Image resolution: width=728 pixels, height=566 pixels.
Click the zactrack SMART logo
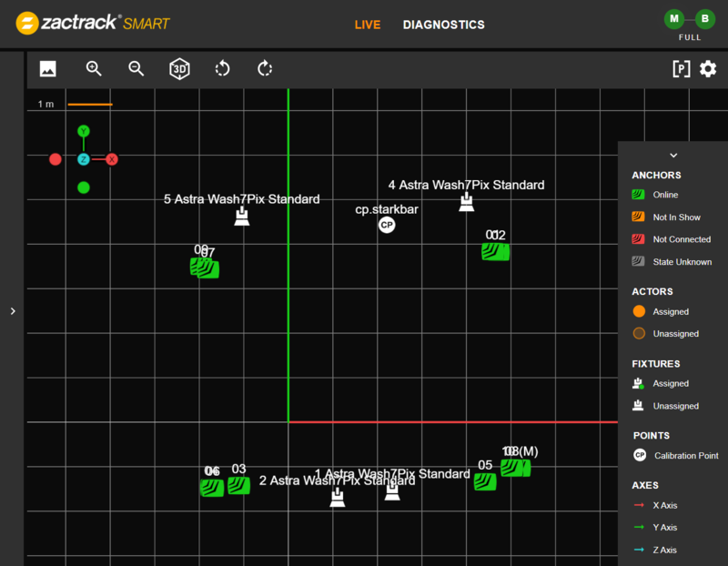[93, 23]
